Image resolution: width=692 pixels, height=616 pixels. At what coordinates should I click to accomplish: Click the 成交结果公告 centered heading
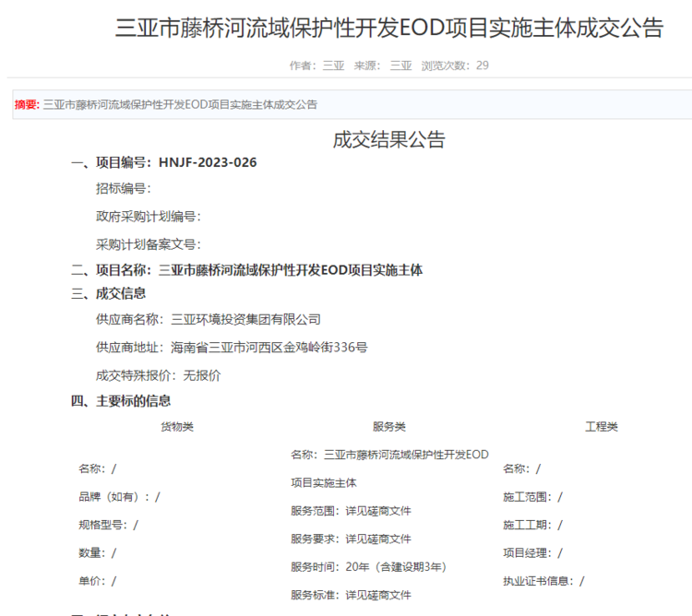(388, 140)
